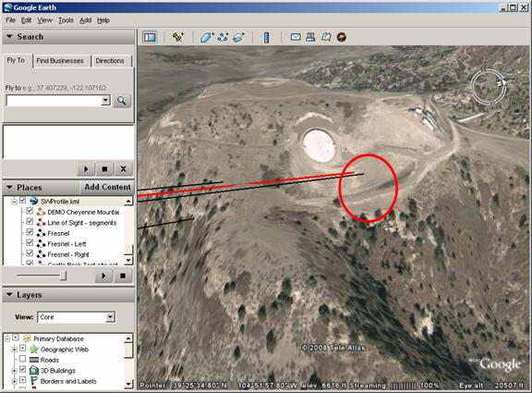Clear search results with the X button
The height and width of the screenshot is (393, 532).
(123, 169)
